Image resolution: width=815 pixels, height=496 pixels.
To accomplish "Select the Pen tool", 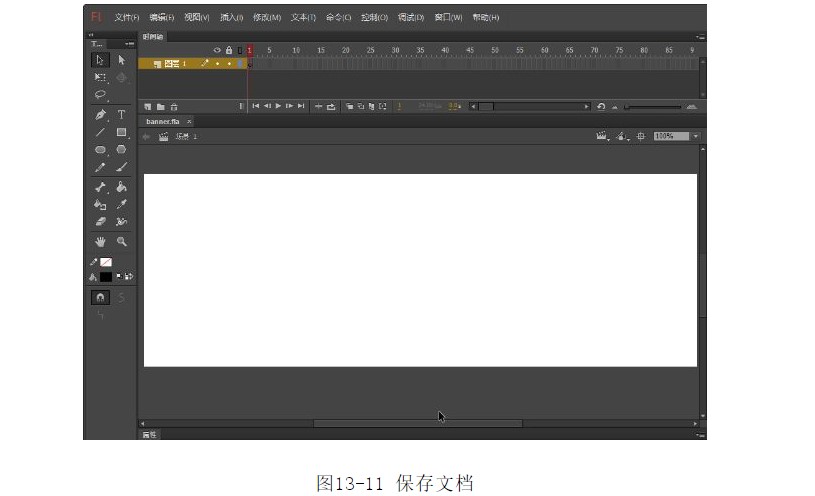I will [100, 115].
